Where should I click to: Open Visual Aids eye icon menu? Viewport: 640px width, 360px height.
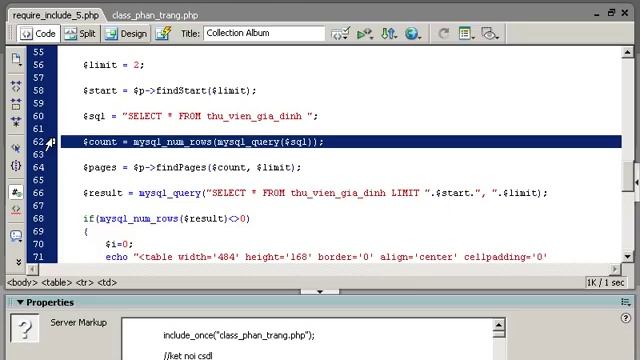tap(490, 33)
